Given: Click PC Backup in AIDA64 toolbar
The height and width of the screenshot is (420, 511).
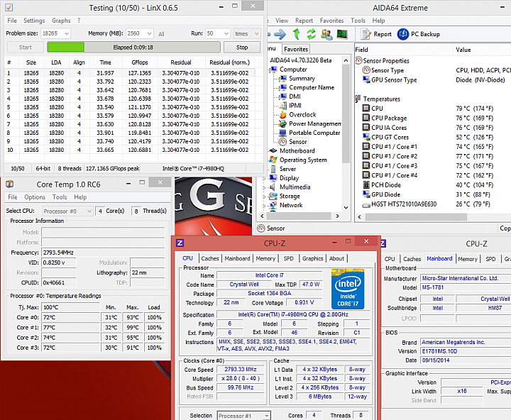Looking at the screenshot, I should 419,34.
